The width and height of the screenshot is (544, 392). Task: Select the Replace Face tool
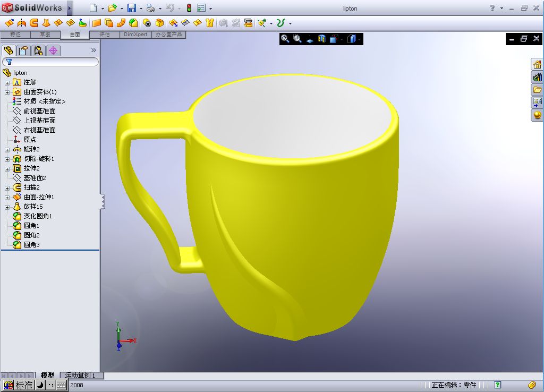[159, 23]
